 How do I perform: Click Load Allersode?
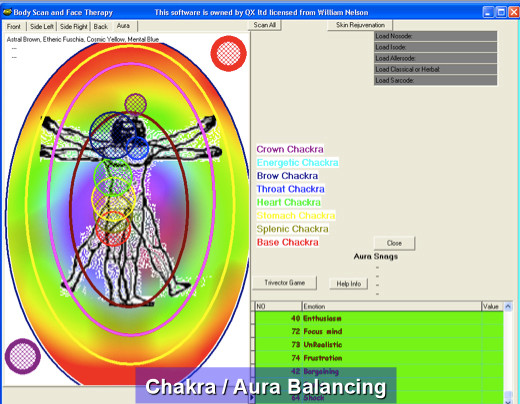coord(435,58)
